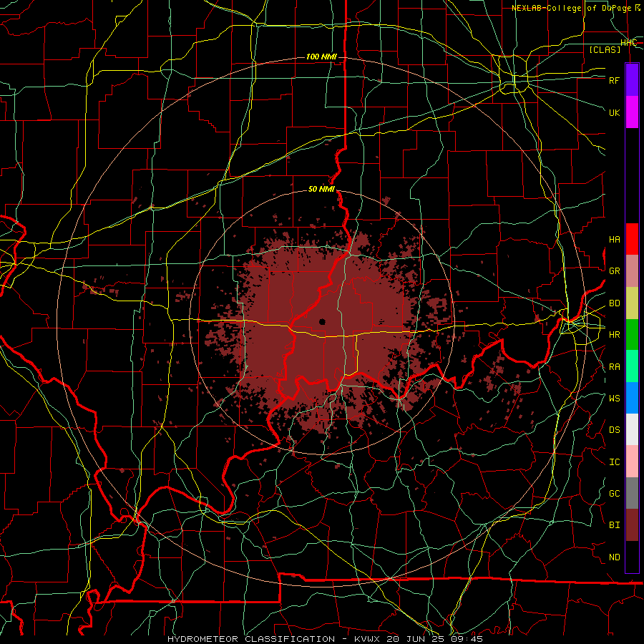Click the 'UK' legend label
The image size is (644, 644).
(615, 112)
